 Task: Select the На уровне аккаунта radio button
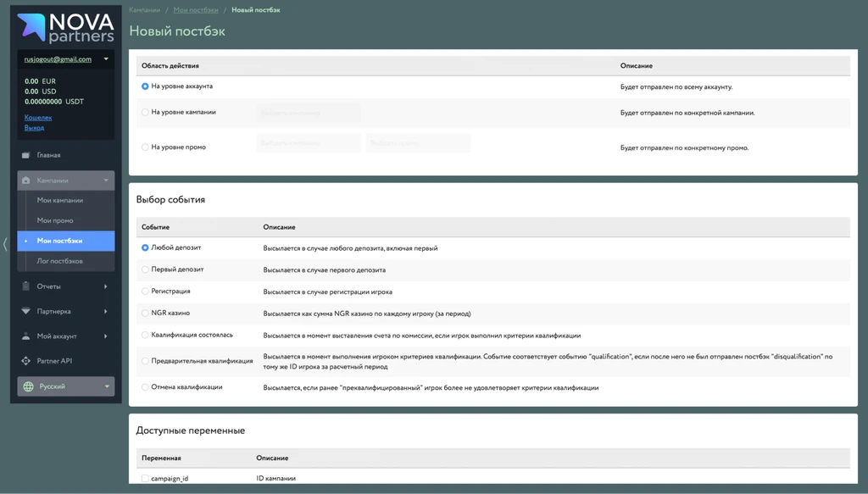point(145,86)
